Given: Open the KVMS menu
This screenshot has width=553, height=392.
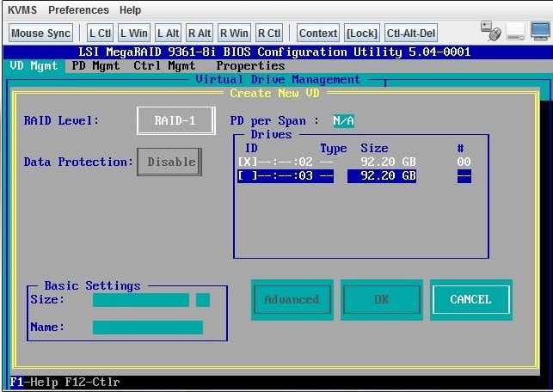Looking at the screenshot, I should 22,9.
